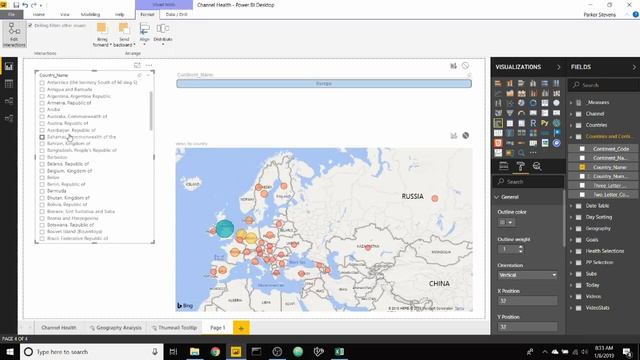Open the File menu
The height and width of the screenshot is (360, 640).
(11, 14)
